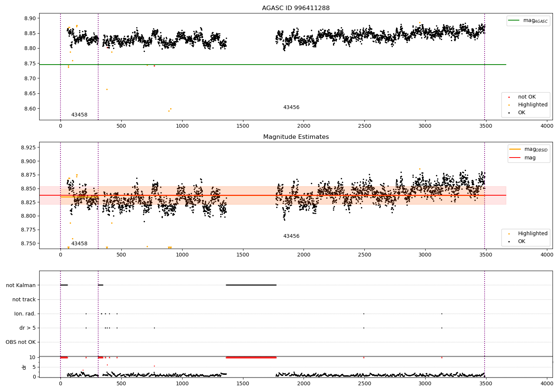Click the 'dr > 5' row label
The width and height of the screenshot is (560, 392).
click(28, 328)
